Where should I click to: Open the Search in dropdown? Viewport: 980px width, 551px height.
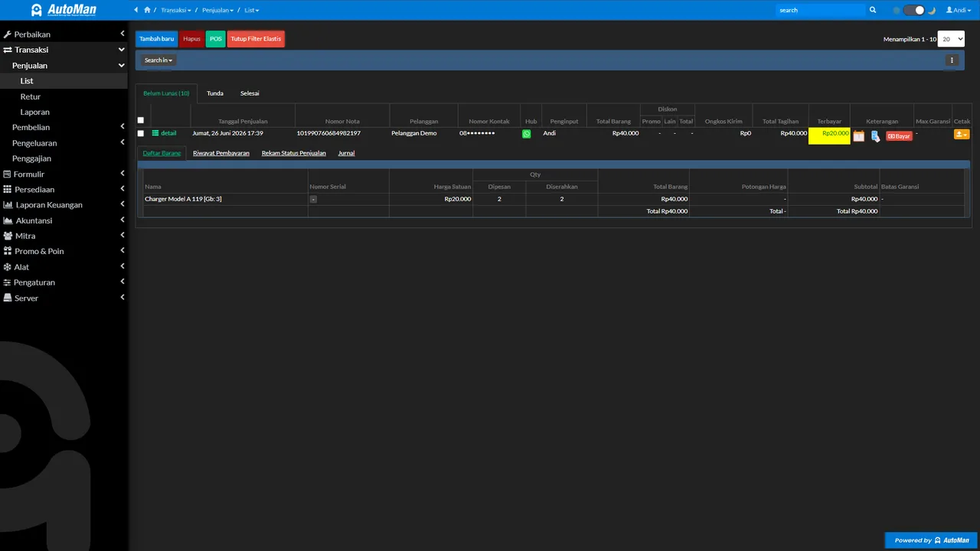pos(159,60)
